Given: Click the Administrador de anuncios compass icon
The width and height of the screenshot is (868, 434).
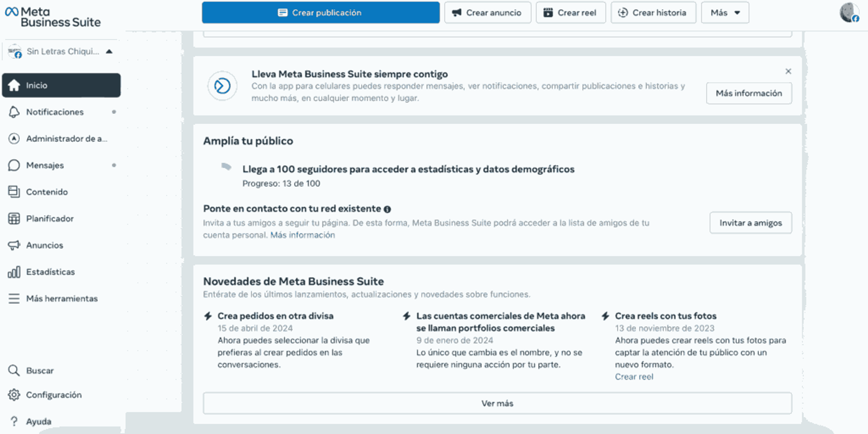Looking at the screenshot, I should pos(14,139).
